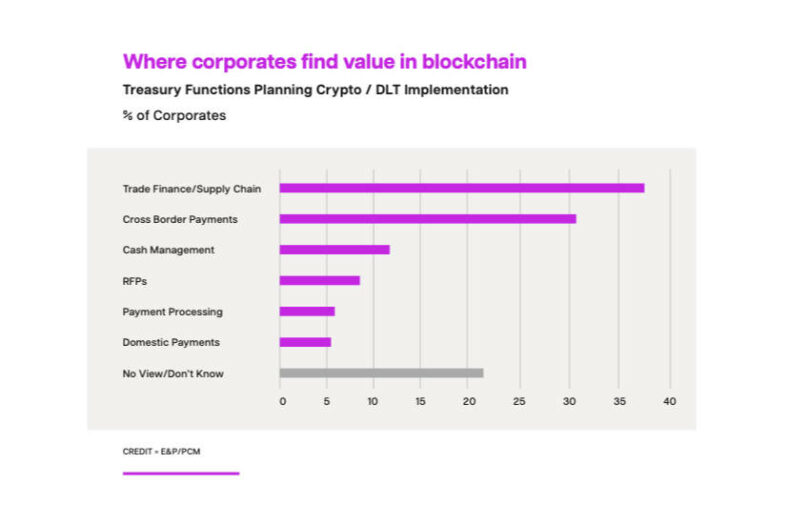Image resolution: width=810 pixels, height=524 pixels.
Task: Click the "Trade Finance/Supply Chain" label
Action: click(x=185, y=188)
